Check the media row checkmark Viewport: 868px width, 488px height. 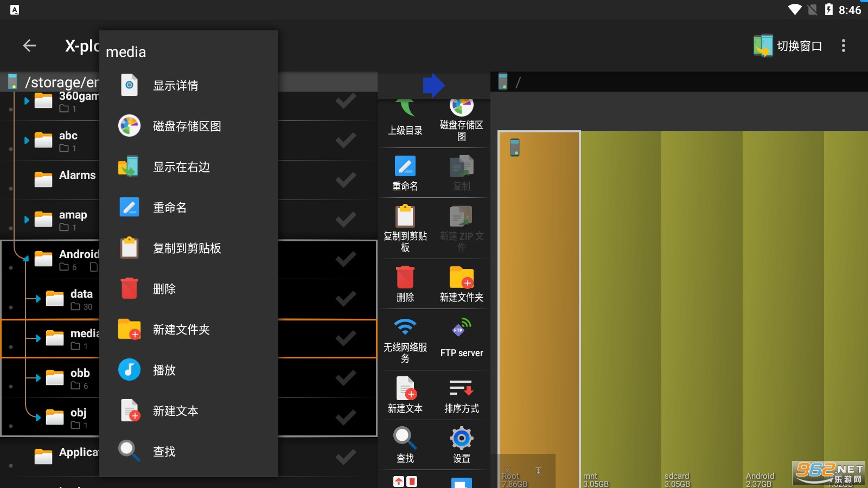tap(346, 338)
